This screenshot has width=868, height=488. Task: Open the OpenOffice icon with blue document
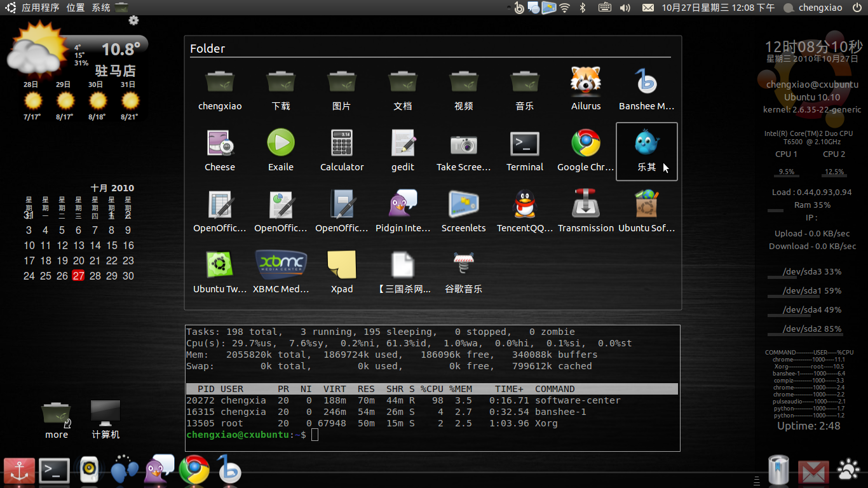pyautogui.click(x=342, y=212)
